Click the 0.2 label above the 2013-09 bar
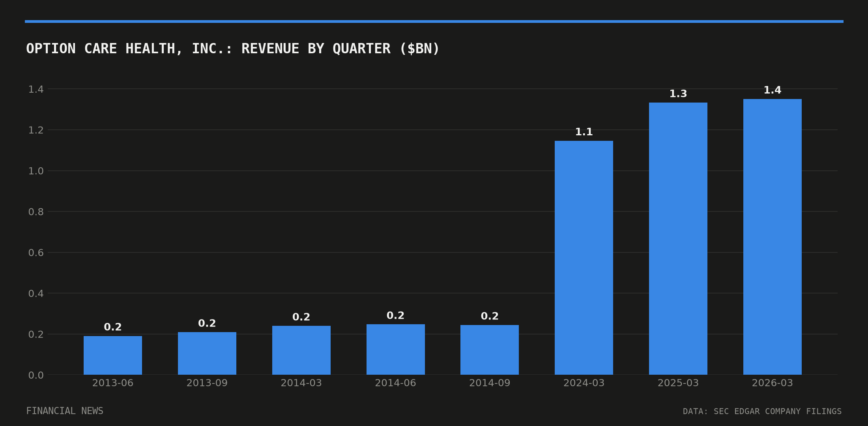This screenshot has width=868, height=426. (207, 323)
